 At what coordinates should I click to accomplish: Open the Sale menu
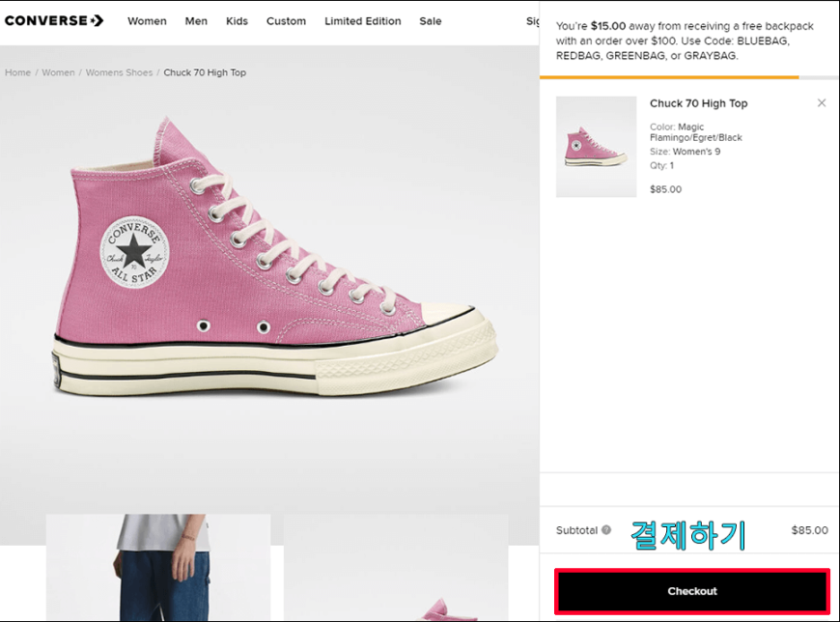coord(431,21)
